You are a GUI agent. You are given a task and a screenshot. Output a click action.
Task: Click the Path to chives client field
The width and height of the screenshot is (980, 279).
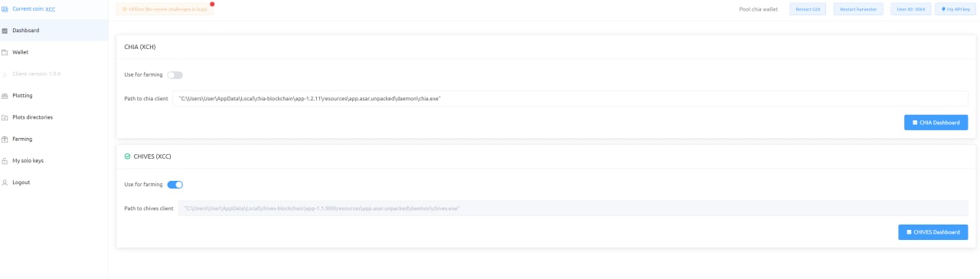[x=573, y=208]
